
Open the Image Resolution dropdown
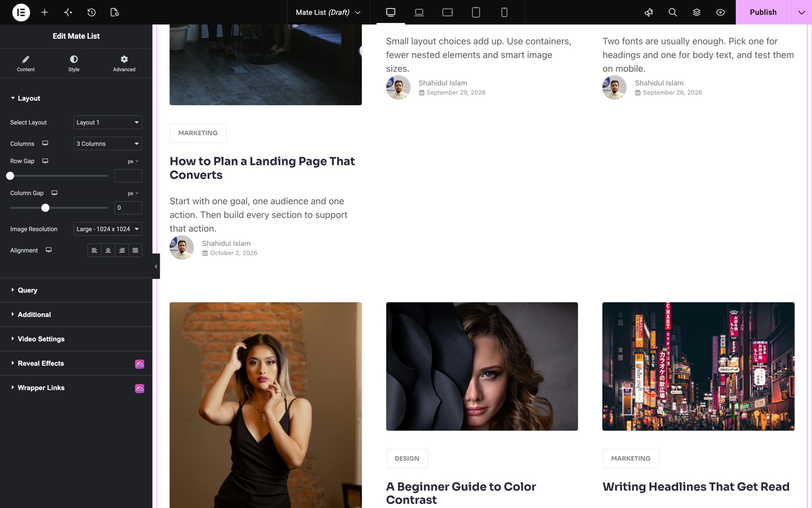coord(108,229)
